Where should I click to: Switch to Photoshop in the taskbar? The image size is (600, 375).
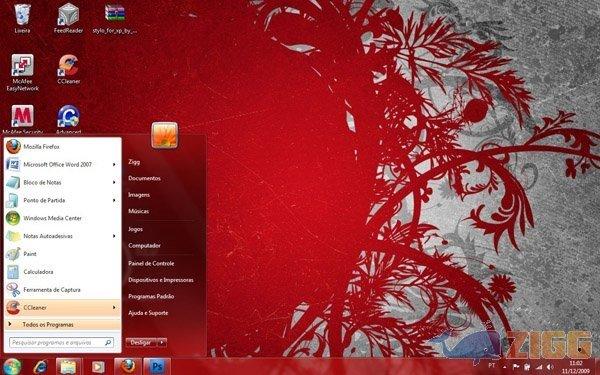(x=157, y=367)
